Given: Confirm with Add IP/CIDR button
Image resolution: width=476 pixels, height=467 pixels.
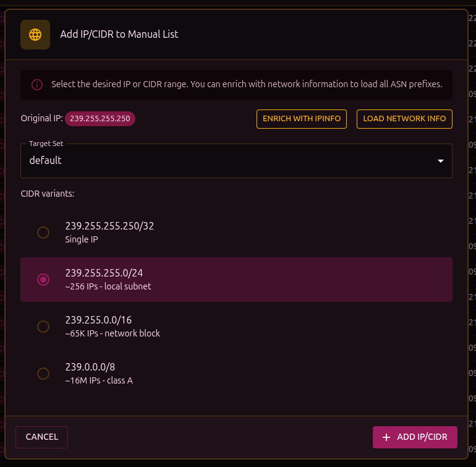Looking at the screenshot, I should pos(414,437).
